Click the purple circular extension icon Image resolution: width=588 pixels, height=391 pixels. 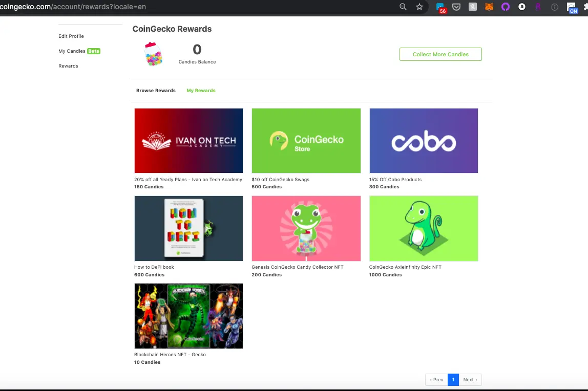coord(506,7)
